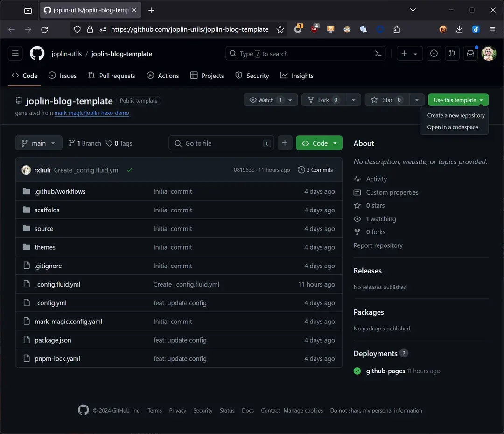Expand the main branch dropdown
504x434 pixels.
39,143
